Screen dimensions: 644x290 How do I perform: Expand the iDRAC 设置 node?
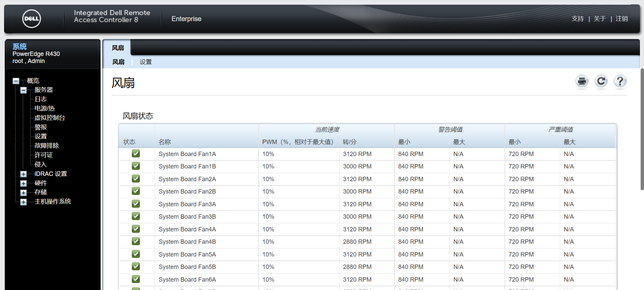coord(23,174)
